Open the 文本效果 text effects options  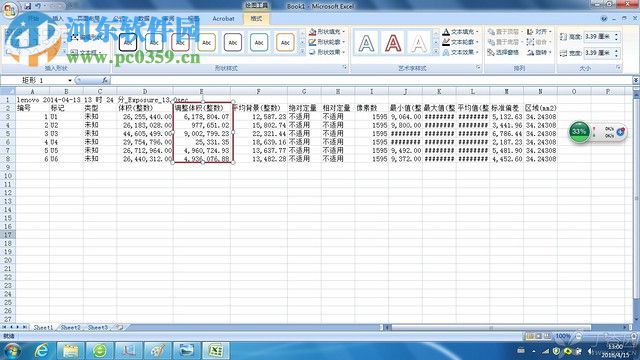460,52
